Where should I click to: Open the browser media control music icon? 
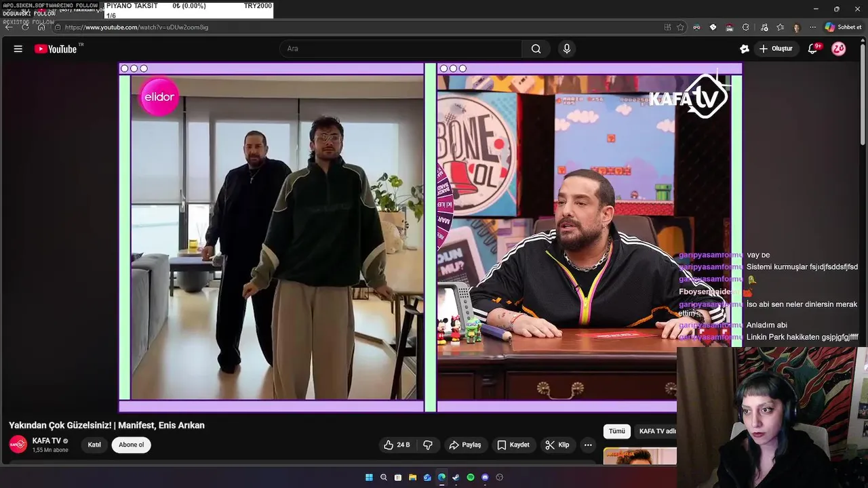point(764,27)
